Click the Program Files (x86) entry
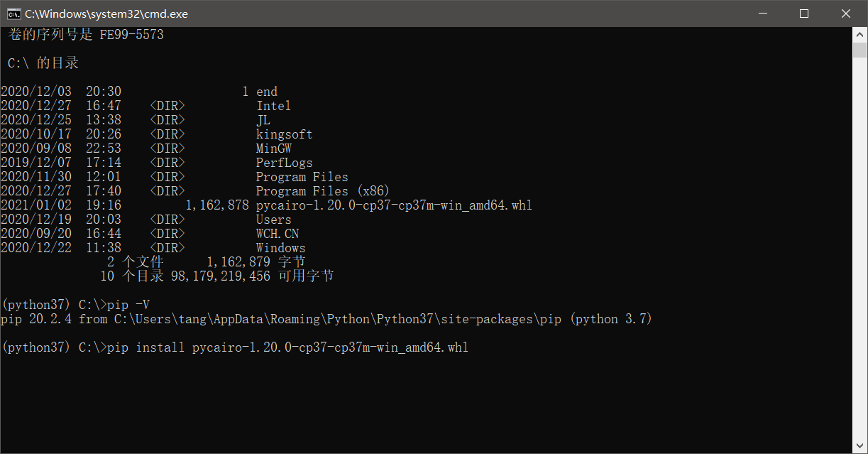 pos(323,191)
